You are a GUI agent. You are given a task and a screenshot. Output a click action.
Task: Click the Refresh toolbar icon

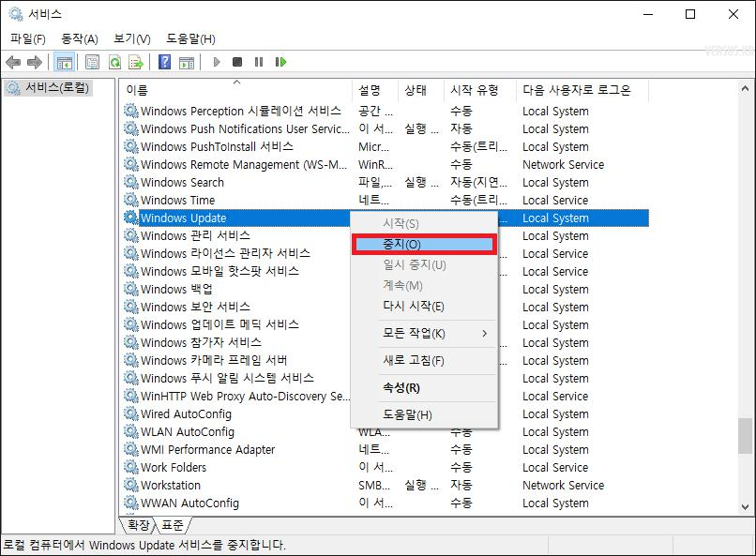point(114,62)
